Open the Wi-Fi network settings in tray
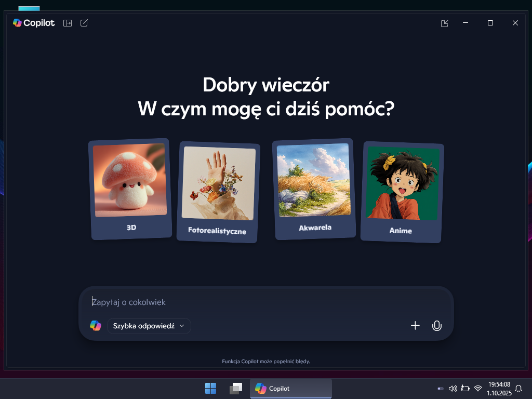 478,388
